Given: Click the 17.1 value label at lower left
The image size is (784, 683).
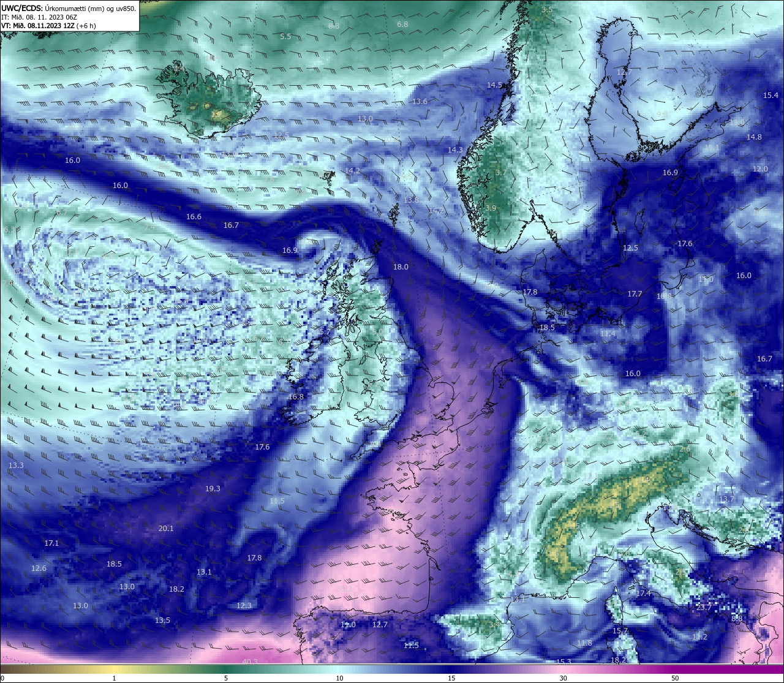Looking at the screenshot, I should (51, 543).
